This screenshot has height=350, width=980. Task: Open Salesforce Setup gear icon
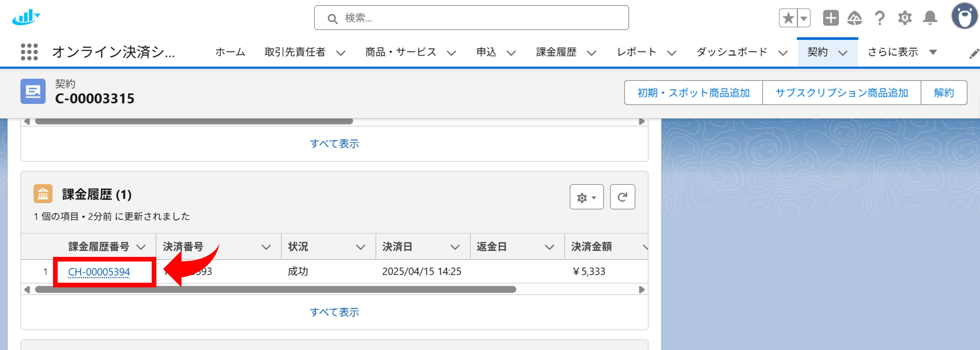click(905, 18)
